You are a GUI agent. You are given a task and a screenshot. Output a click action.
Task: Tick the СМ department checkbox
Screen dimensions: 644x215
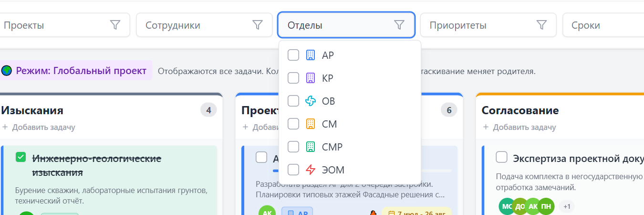293,124
